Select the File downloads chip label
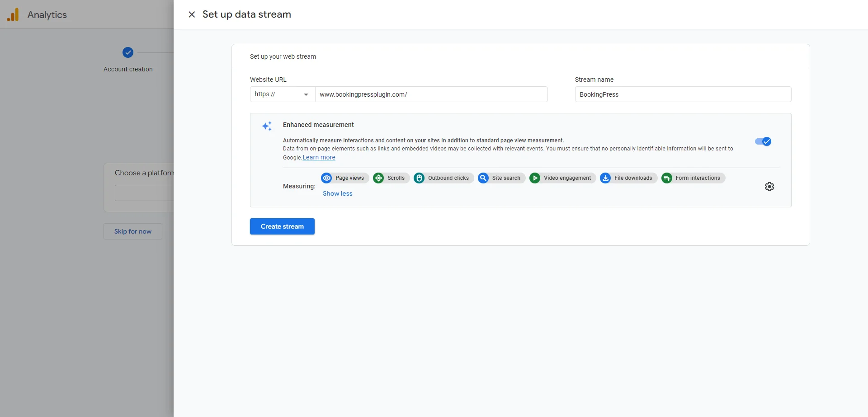 [x=633, y=178]
